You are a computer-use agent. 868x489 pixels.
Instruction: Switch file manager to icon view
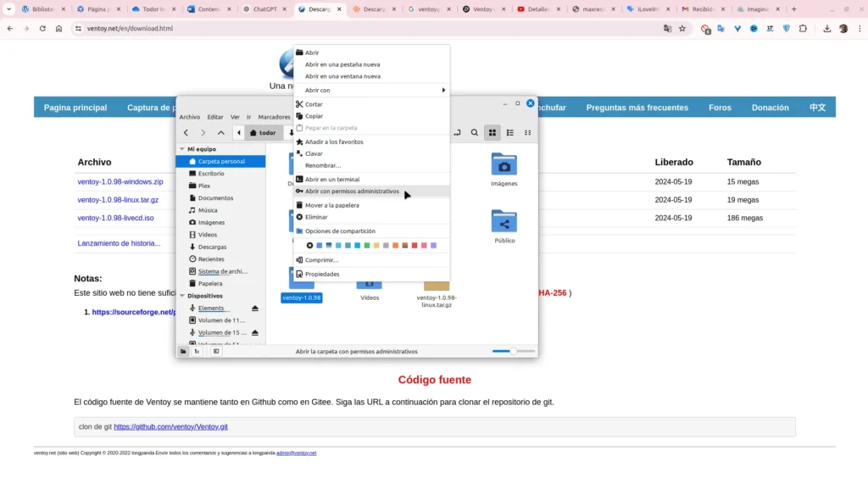pyautogui.click(x=492, y=133)
